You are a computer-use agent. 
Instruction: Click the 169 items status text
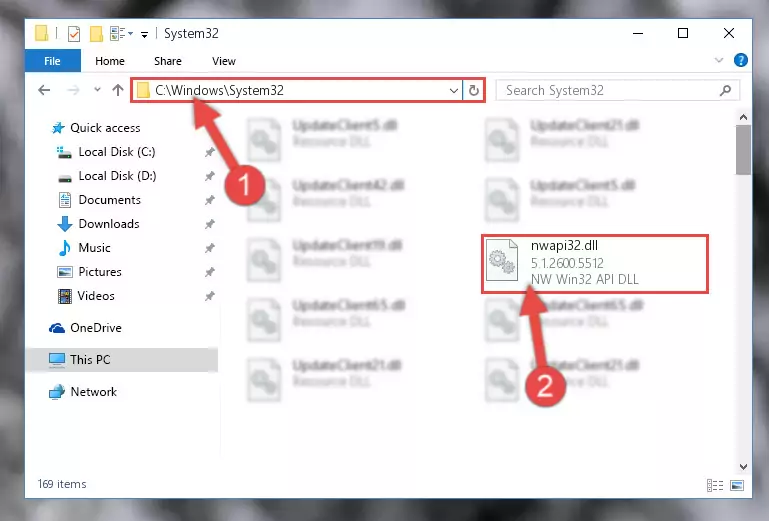coord(62,484)
